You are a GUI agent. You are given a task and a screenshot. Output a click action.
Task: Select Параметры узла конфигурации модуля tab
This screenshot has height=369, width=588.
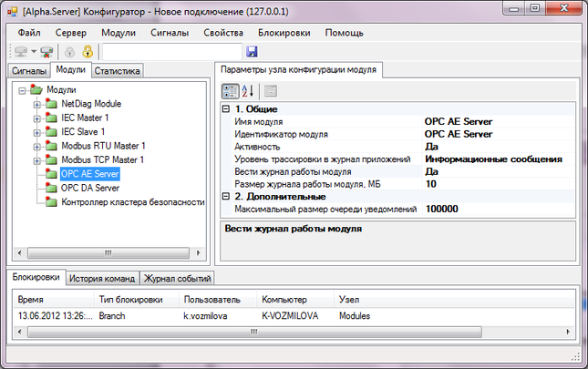298,70
